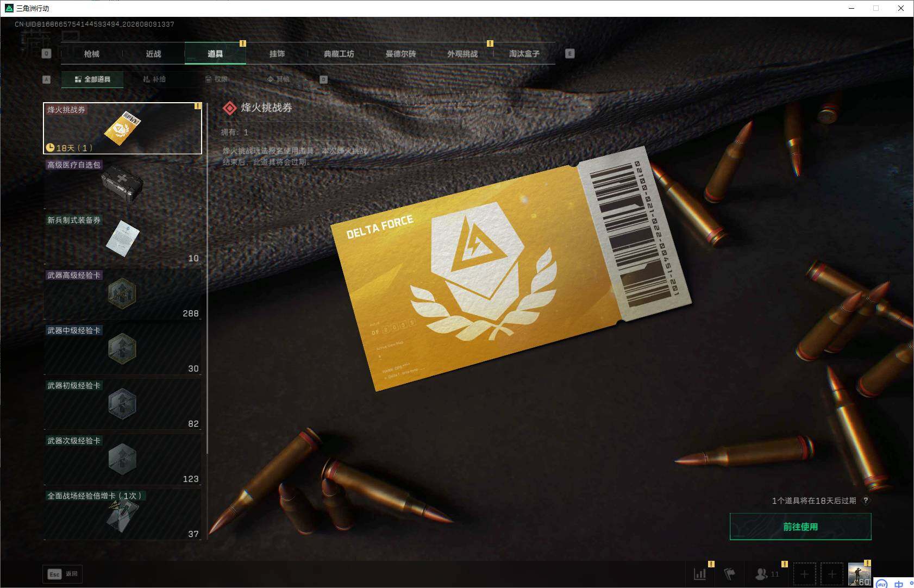The width and height of the screenshot is (914, 588).
Task: Click the 三角洲行动 window title icon
Action: pos(9,8)
